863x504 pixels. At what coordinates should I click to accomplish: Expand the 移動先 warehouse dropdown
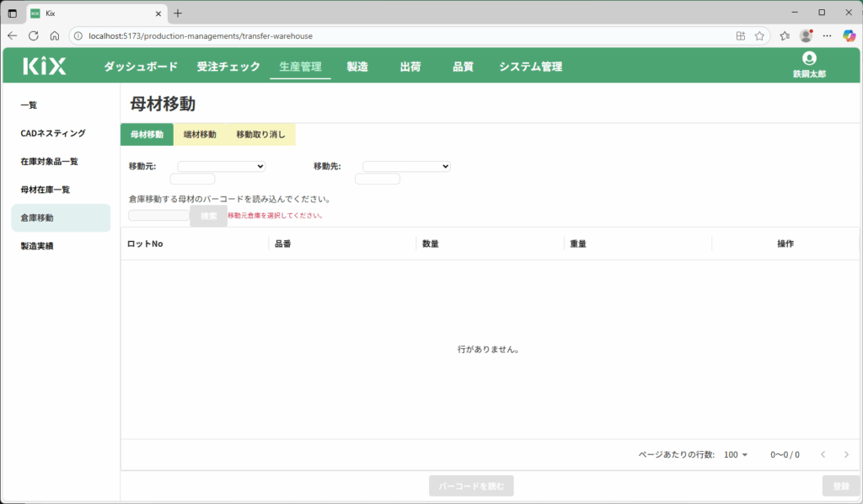pos(406,167)
